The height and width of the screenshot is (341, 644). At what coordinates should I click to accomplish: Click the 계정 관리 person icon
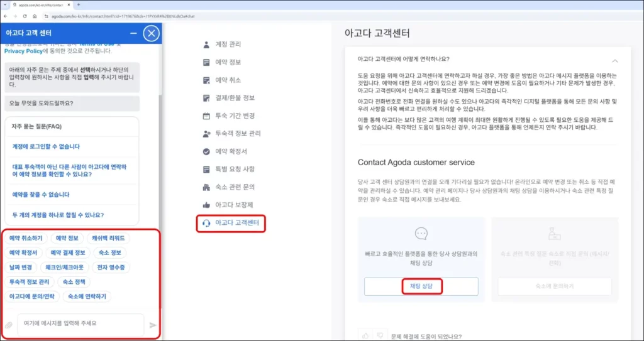coord(206,45)
